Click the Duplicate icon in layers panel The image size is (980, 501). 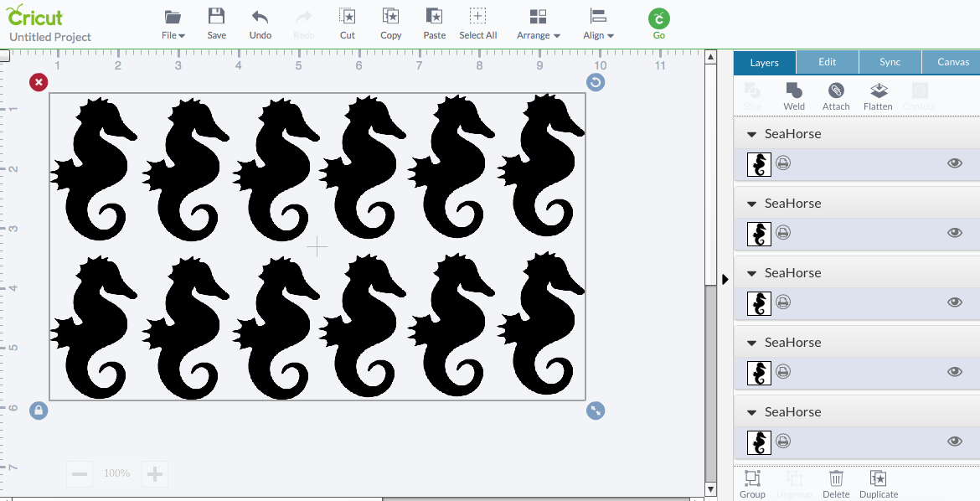878,478
